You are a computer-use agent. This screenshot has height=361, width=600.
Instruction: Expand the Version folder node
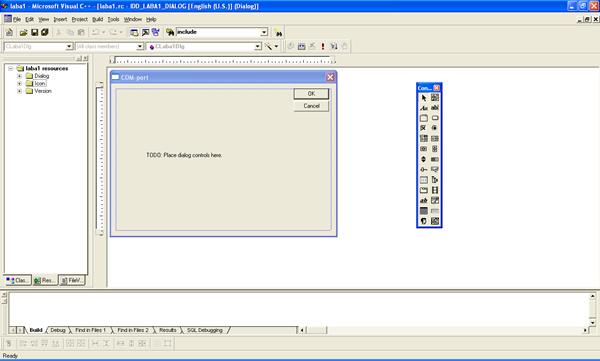[20, 91]
